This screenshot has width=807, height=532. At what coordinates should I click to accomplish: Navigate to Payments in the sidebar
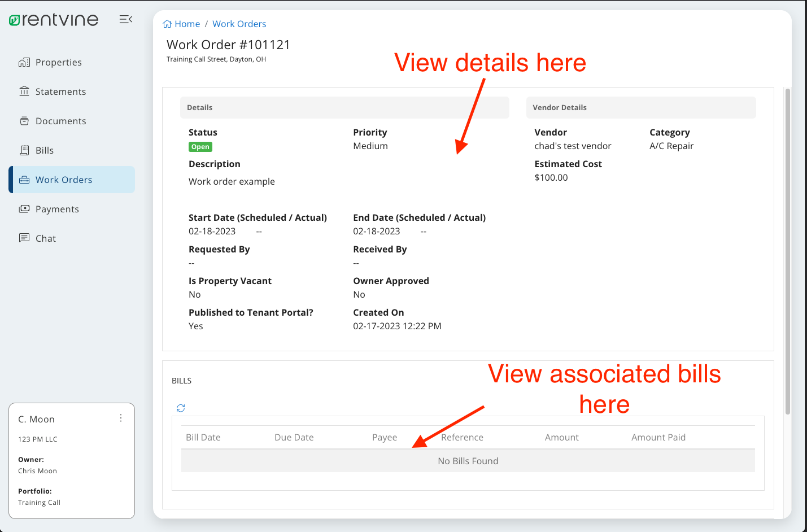click(57, 209)
